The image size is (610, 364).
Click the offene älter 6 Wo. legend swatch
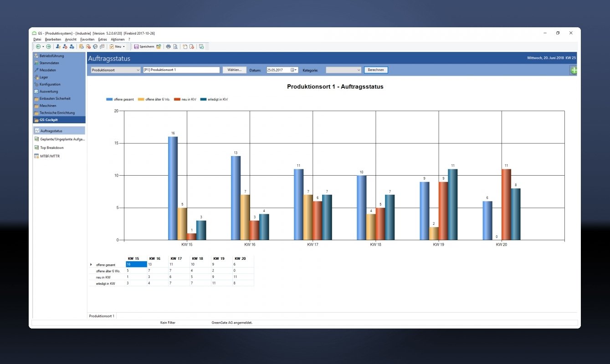point(142,99)
